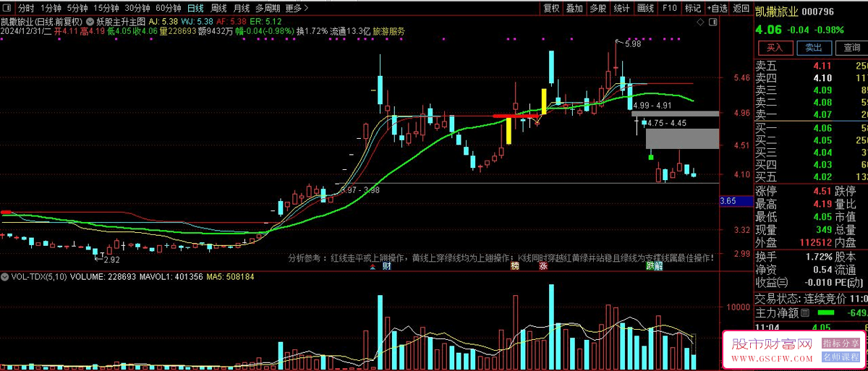Click the 叠加 overlay button

pyautogui.click(x=574, y=9)
